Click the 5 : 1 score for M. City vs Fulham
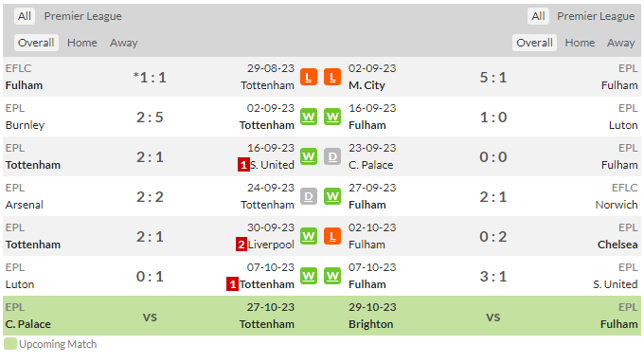 [492, 78]
